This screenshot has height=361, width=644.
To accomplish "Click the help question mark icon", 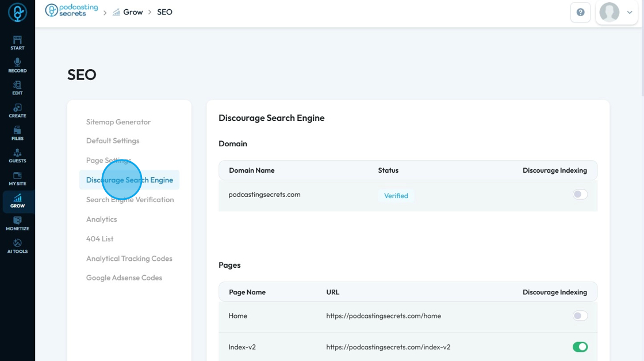I will click(580, 12).
